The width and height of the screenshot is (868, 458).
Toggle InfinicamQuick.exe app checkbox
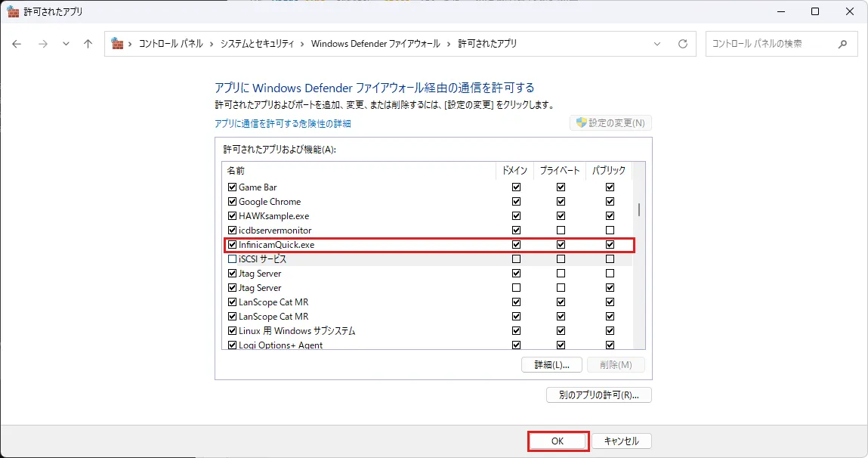[233, 245]
